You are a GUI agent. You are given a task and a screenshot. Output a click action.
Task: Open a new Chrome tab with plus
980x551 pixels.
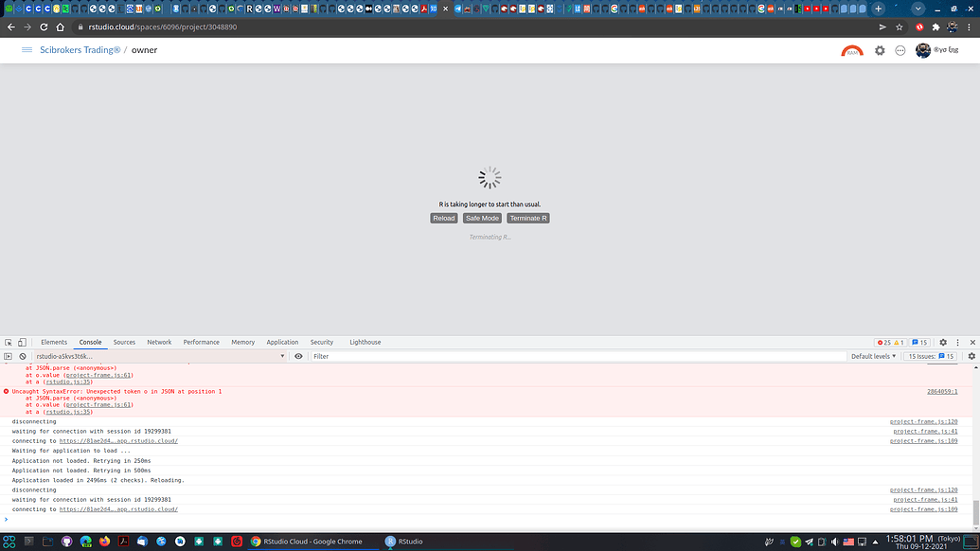pyautogui.click(x=878, y=9)
